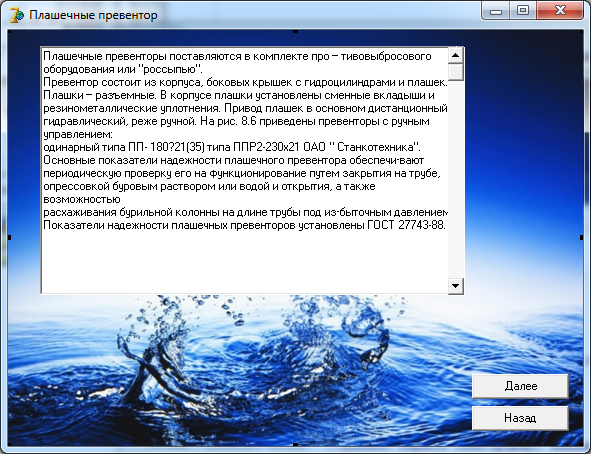Click the line starting 'Плашечные превенторы поставляются'
Image resolution: width=591 pixels, height=454 pixels.
(237, 56)
